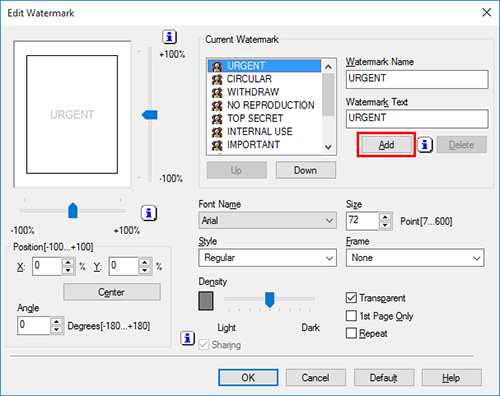Expand the Style dropdown showing Regular
The image size is (500, 396).
click(267, 258)
